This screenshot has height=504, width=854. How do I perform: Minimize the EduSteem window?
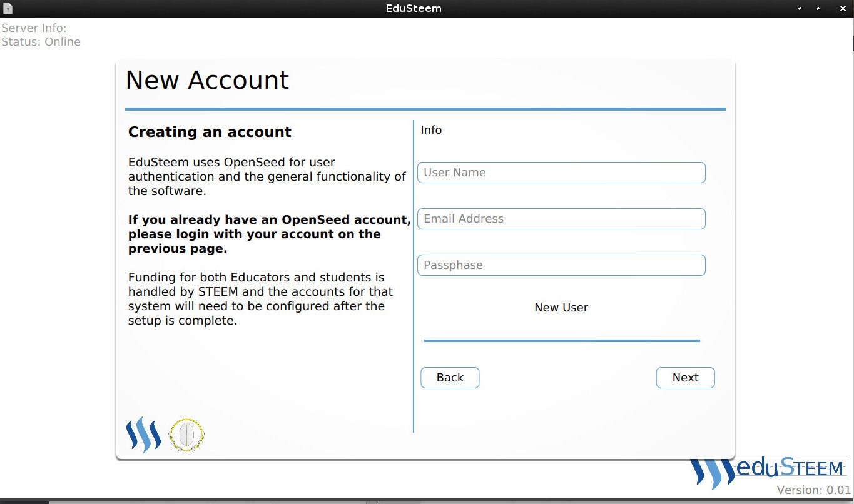click(x=799, y=9)
